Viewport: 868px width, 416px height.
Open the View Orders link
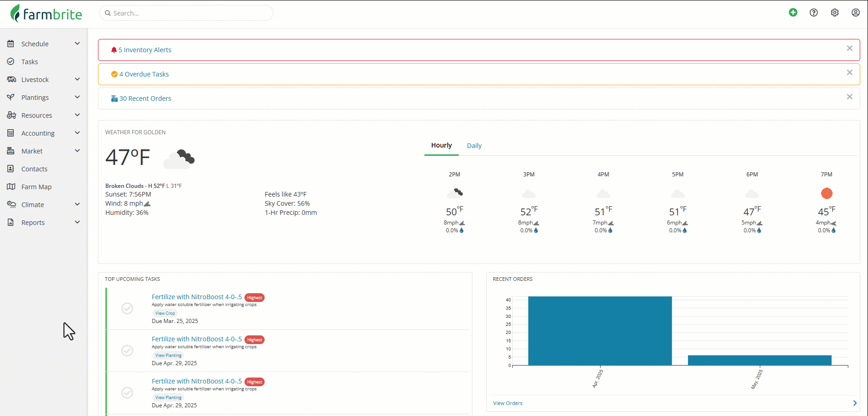508,403
